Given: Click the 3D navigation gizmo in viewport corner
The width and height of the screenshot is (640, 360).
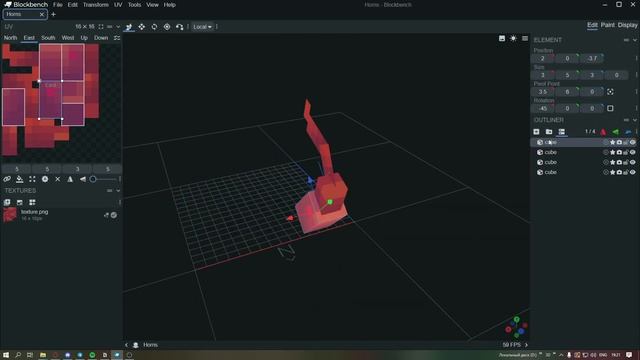Looking at the screenshot, I should (516, 327).
